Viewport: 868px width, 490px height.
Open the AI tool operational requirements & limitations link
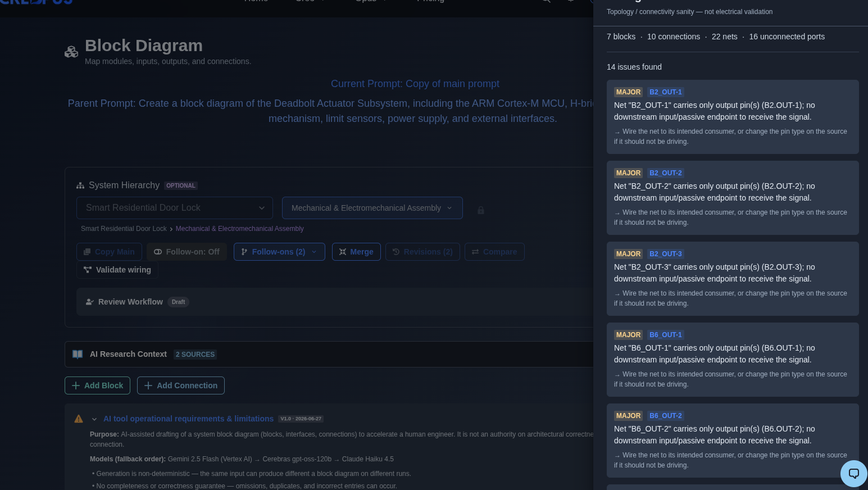click(188, 419)
